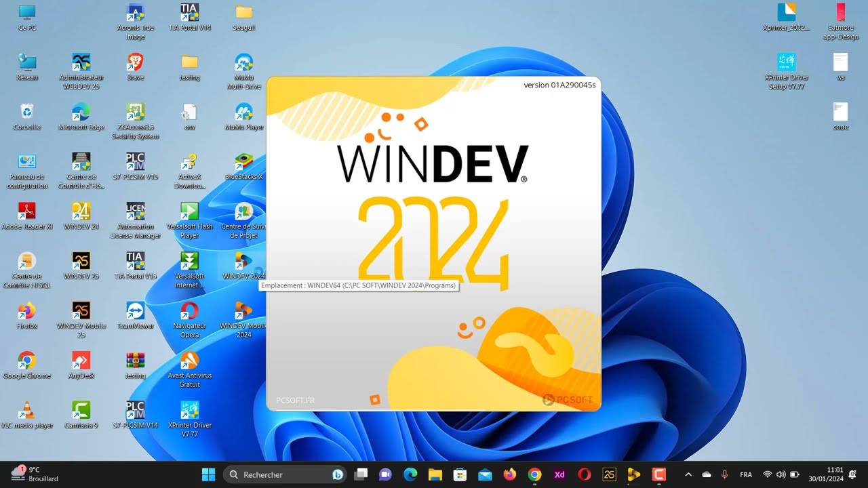Select the BlueStacks X desktop icon
The image size is (868, 488).
click(x=243, y=166)
